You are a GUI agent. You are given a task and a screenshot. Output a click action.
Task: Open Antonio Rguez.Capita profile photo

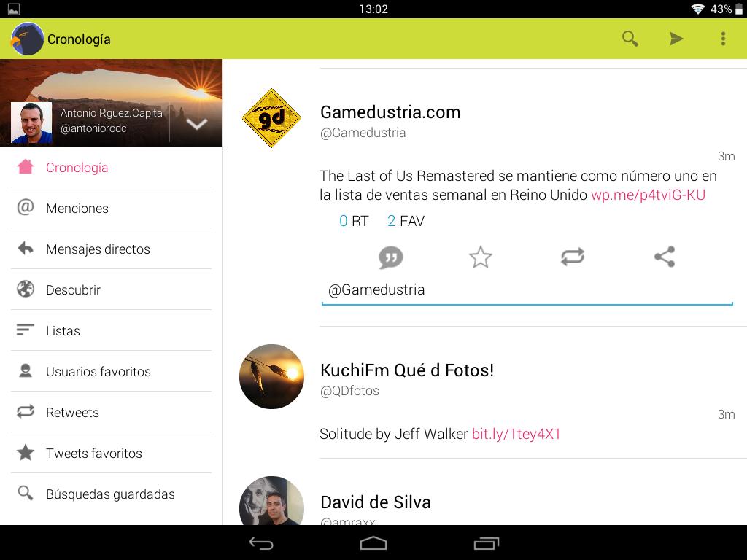click(x=31, y=122)
